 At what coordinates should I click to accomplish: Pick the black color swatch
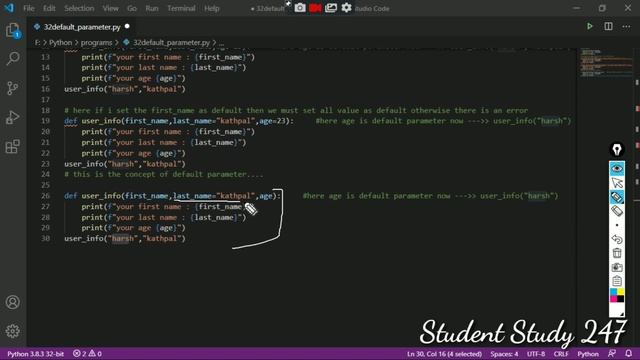[620, 299]
